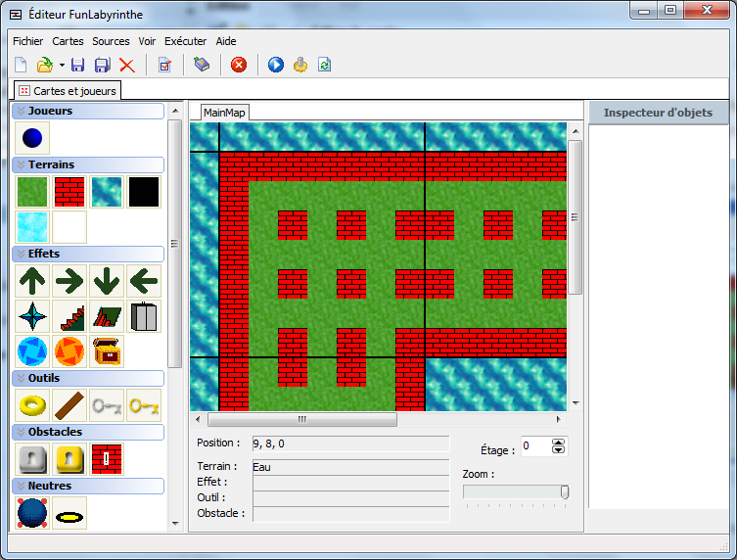Pick the grass terrain tile
The width and height of the screenshot is (737, 560).
(32, 192)
